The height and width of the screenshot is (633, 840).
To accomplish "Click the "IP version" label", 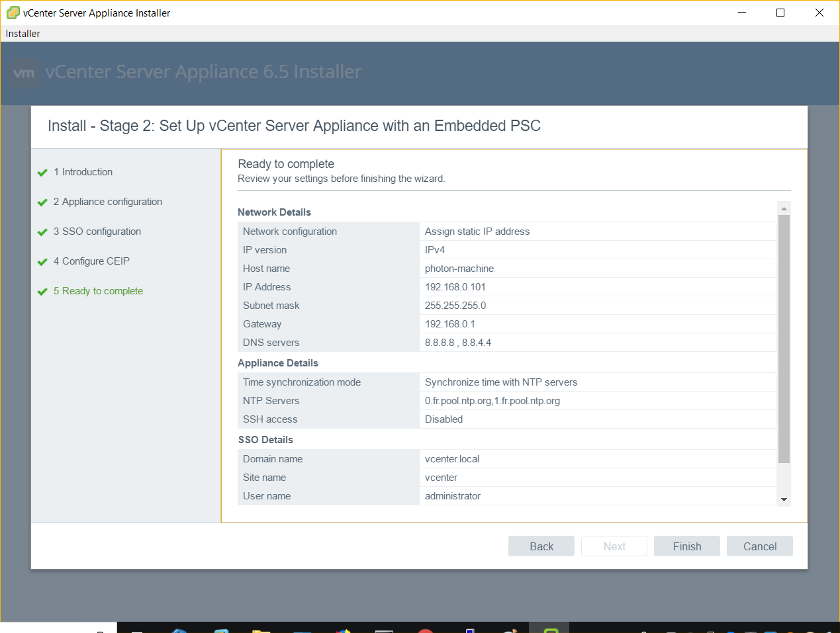I will 265,250.
